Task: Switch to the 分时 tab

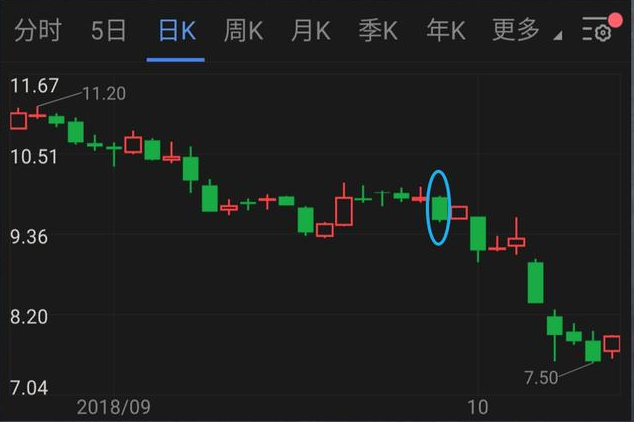Action: pyautogui.click(x=38, y=30)
